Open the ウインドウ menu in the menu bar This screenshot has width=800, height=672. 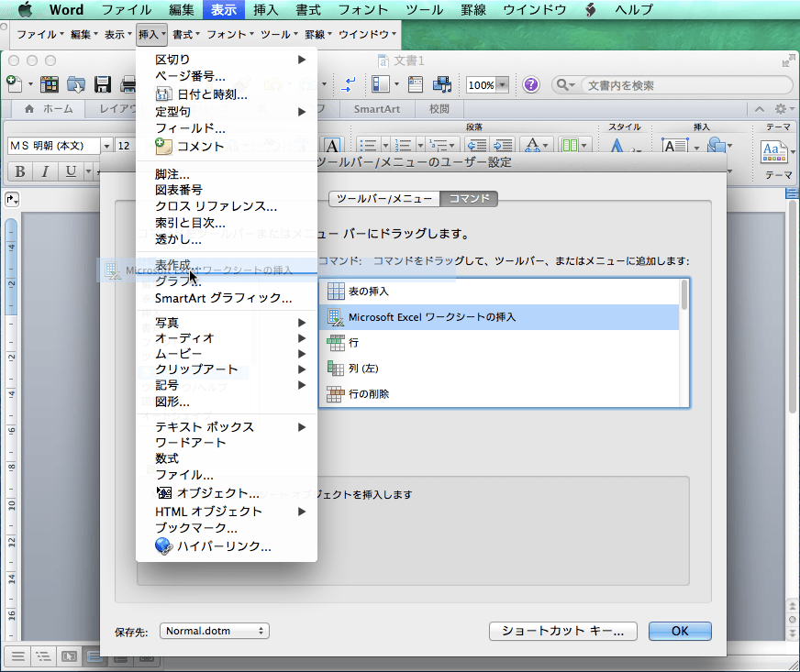(x=534, y=10)
